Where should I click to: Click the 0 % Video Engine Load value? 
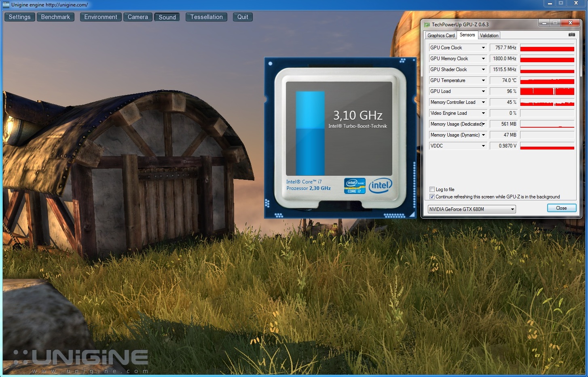tap(503, 113)
